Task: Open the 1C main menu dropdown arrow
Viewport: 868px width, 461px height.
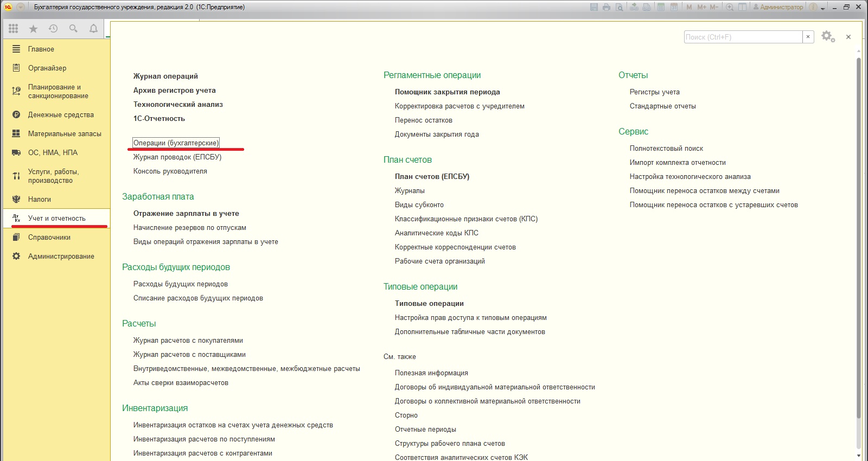Action: pos(21,7)
